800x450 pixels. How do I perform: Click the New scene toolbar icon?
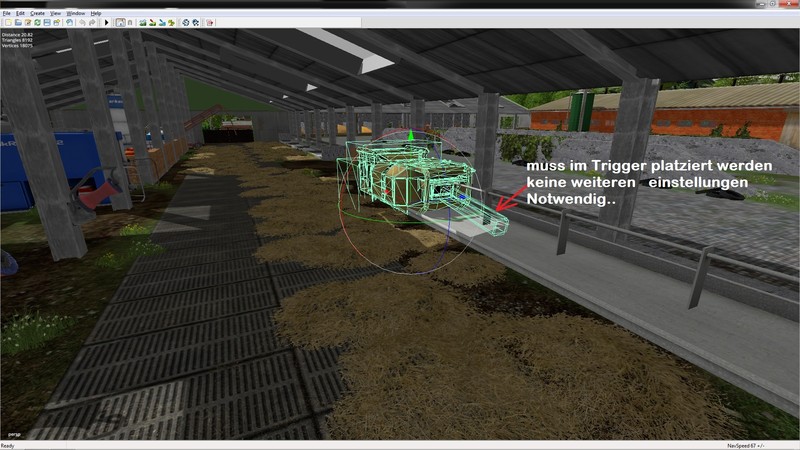pos(7,21)
